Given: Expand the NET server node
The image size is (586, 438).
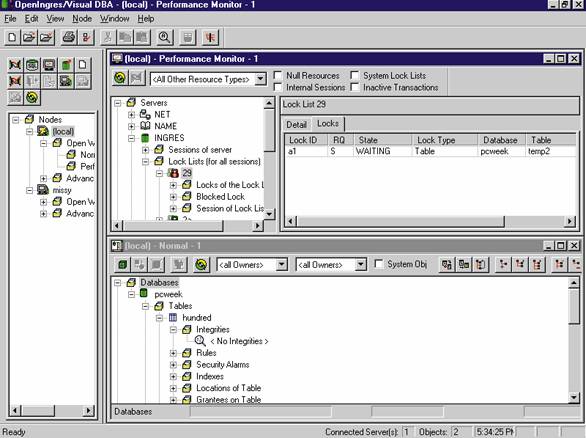Looking at the screenshot, I should [131, 114].
